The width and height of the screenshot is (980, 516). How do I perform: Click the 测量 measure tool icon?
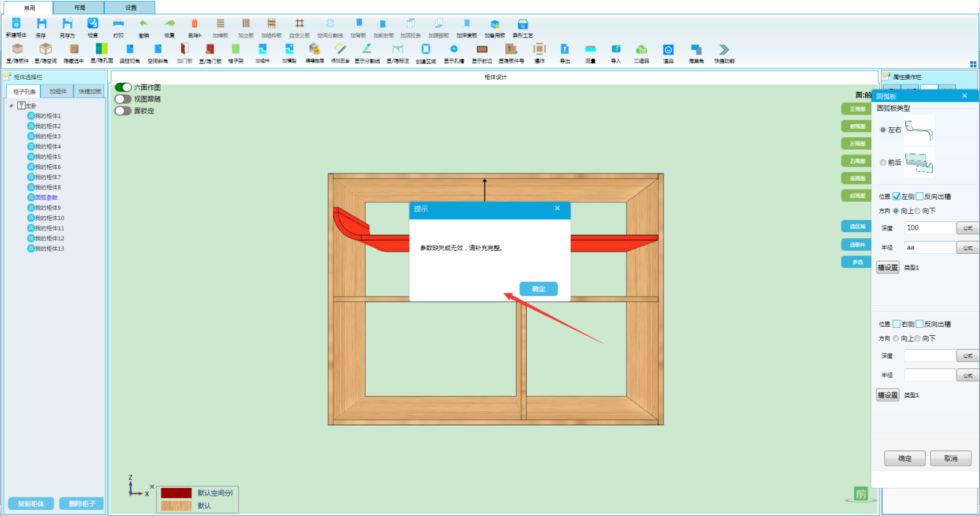tap(590, 50)
